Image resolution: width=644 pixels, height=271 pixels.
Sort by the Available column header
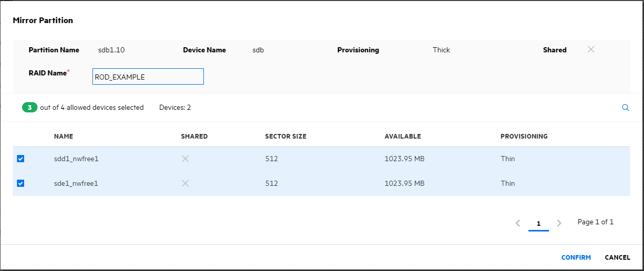403,137
